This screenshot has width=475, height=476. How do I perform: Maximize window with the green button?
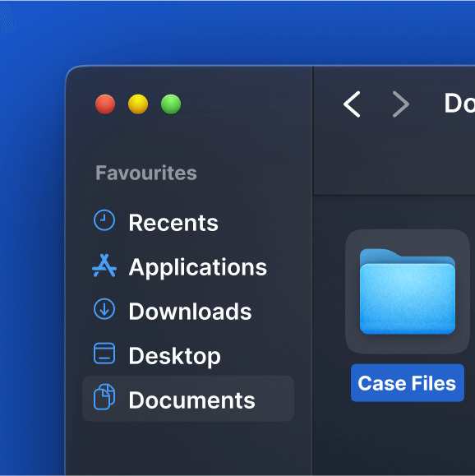pyautogui.click(x=171, y=104)
